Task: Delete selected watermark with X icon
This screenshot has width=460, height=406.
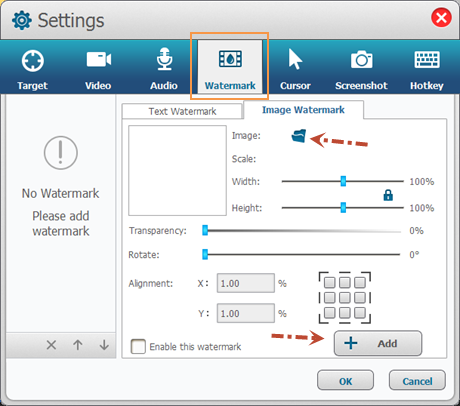Action: pyautogui.click(x=51, y=345)
